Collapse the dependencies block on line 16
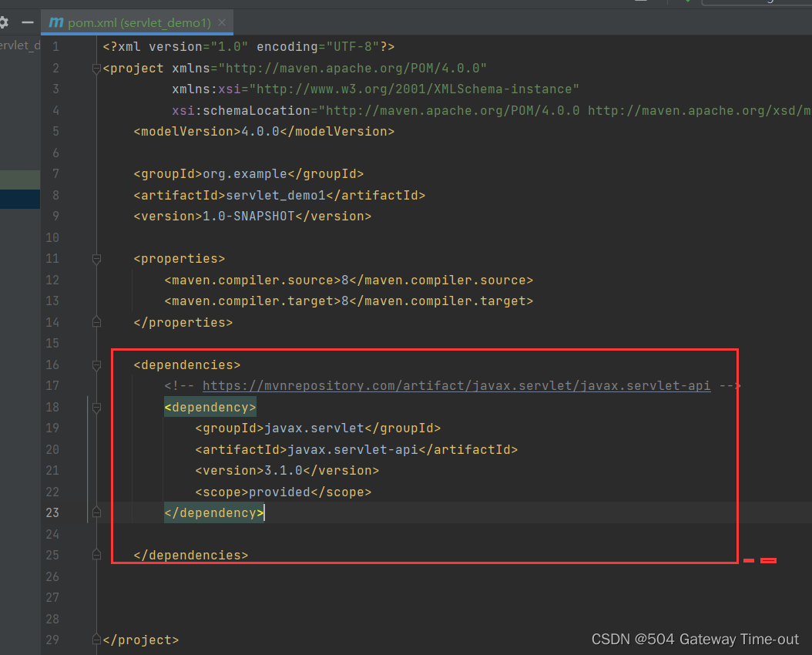This screenshot has width=812, height=655. click(x=96, y=365)
